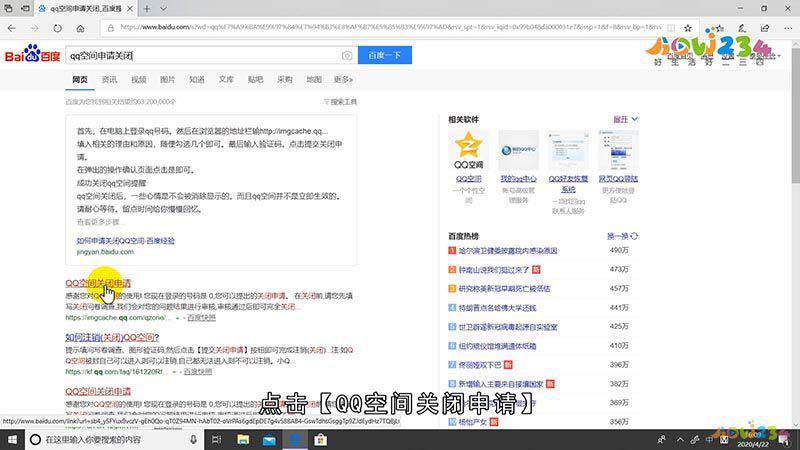The height and width of the screenshot is (450, 800).
Task: Click the Windows taskbar search box
Action: [114, 439]
